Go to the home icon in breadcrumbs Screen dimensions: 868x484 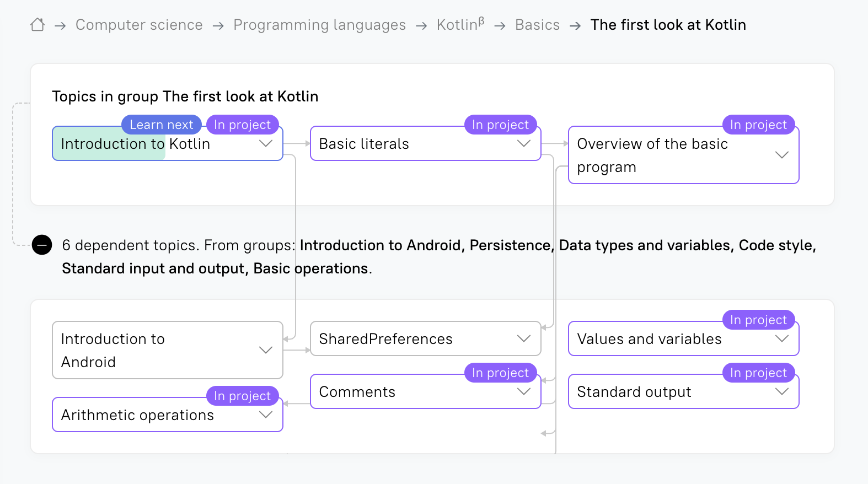point(37,25)
